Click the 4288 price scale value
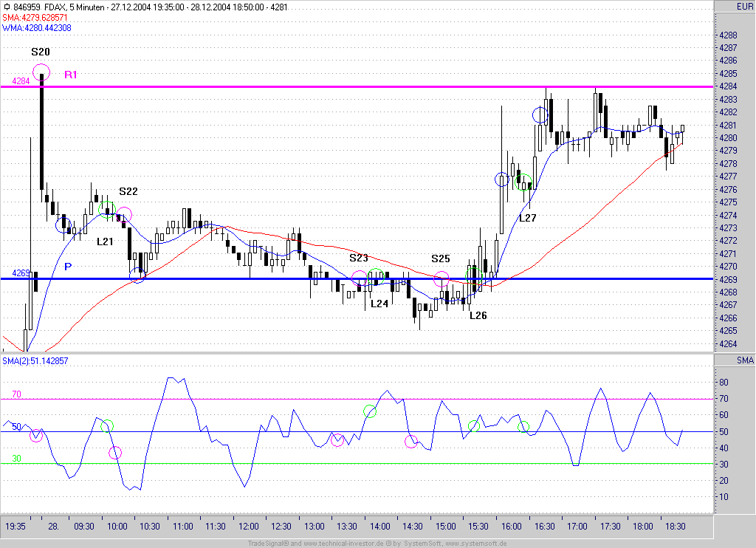 (x=728, y=35)
